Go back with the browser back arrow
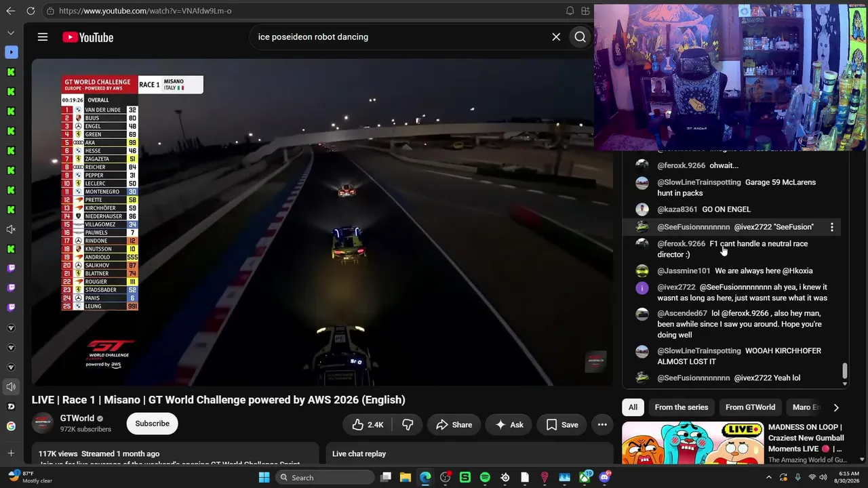This screenshot has height=488, width=868. click(x=10, y=11)
